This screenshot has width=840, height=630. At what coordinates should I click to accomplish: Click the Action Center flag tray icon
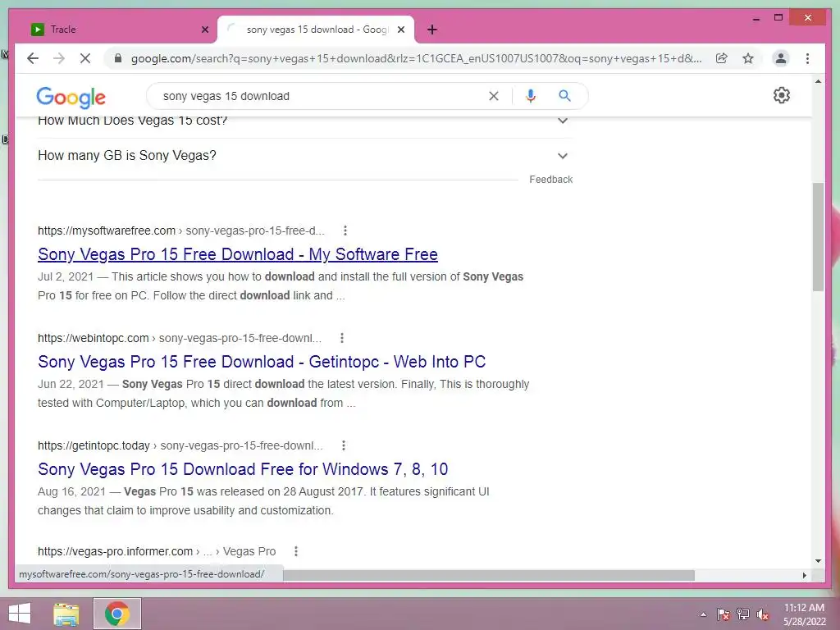click(x=723, y=614)
